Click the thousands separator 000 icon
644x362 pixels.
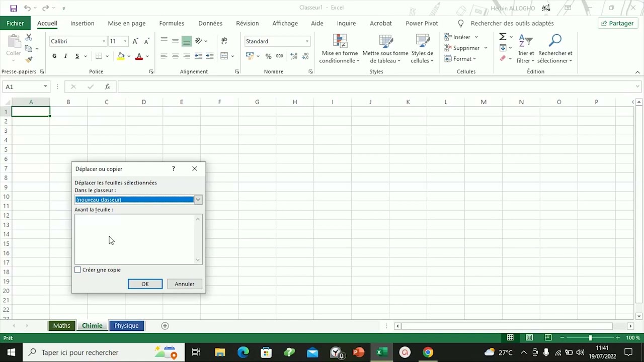(279, 56)
